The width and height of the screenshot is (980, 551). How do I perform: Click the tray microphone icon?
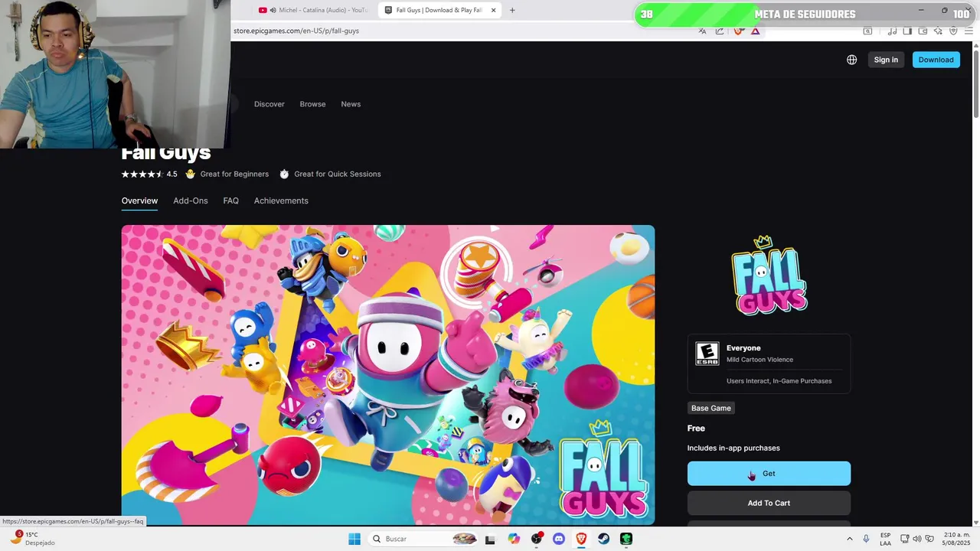866,539
